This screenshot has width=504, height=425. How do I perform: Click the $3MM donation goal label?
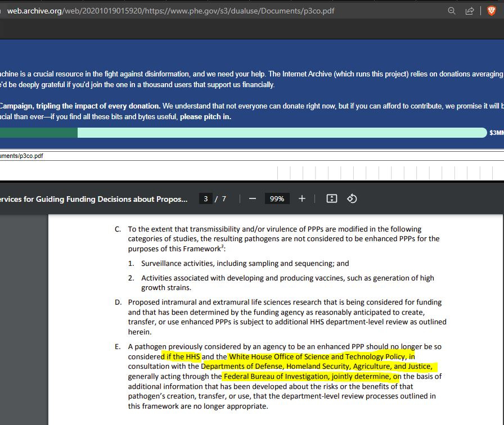point(497,133)
